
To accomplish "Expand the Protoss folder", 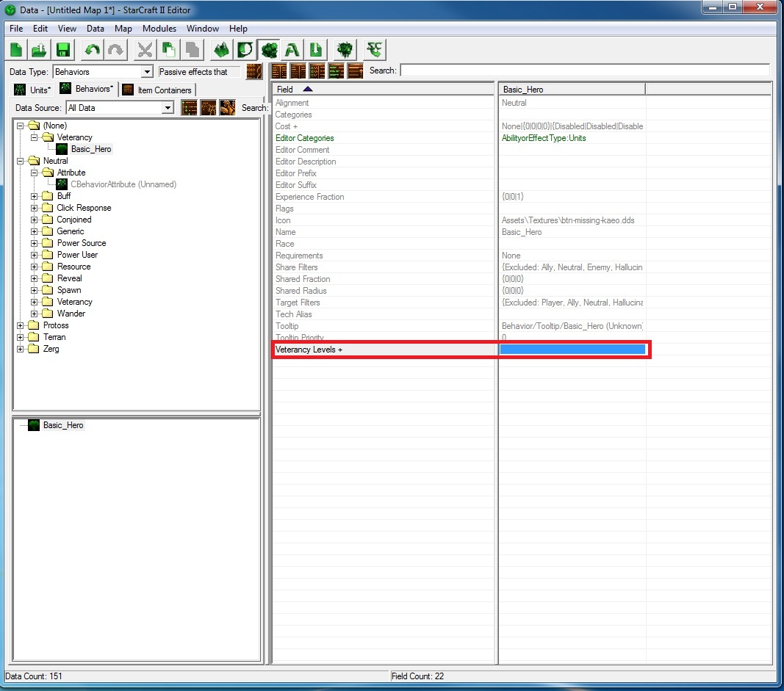I will [20, 325].
